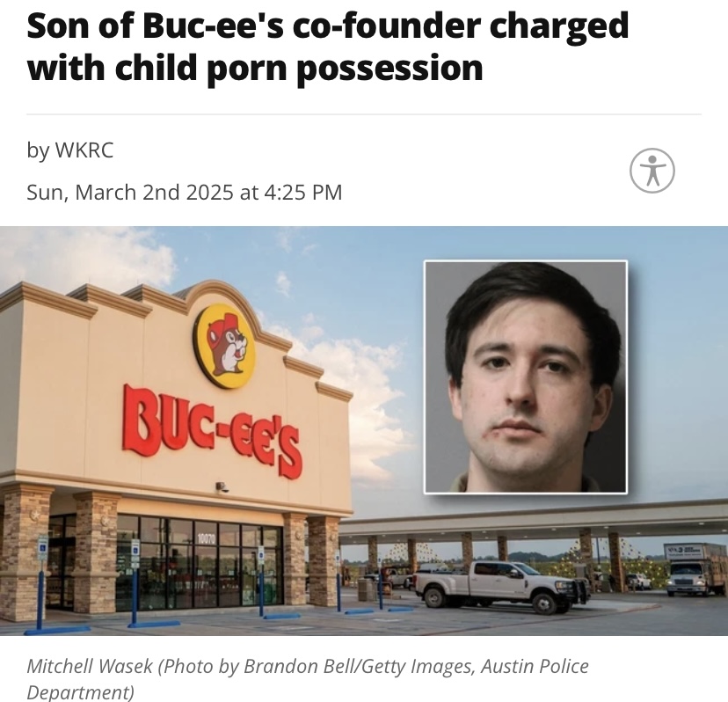The height and width of the screenshot is (702, 728).
Task: Select the white pickup truck in photo
Action: [x=500, y=586]
